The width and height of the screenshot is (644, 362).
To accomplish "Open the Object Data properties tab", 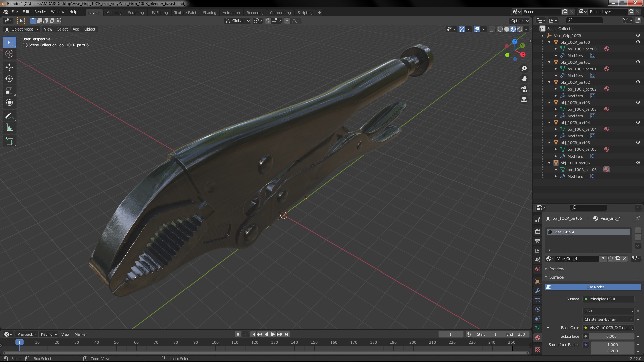I will point(538,328).
